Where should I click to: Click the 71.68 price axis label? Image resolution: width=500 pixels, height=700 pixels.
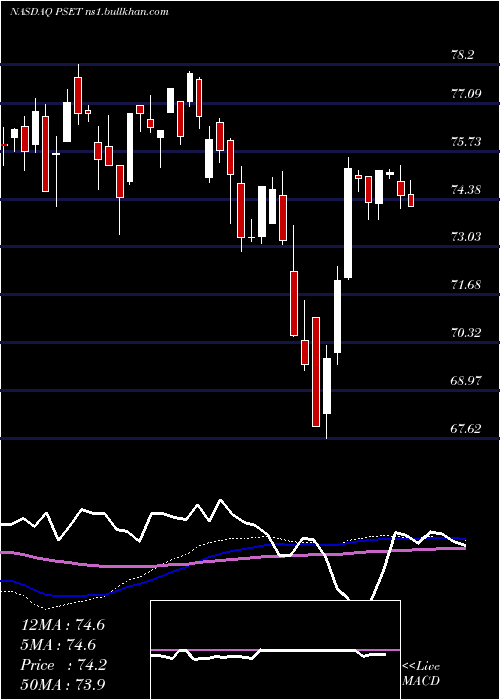[x=467, y=285]
